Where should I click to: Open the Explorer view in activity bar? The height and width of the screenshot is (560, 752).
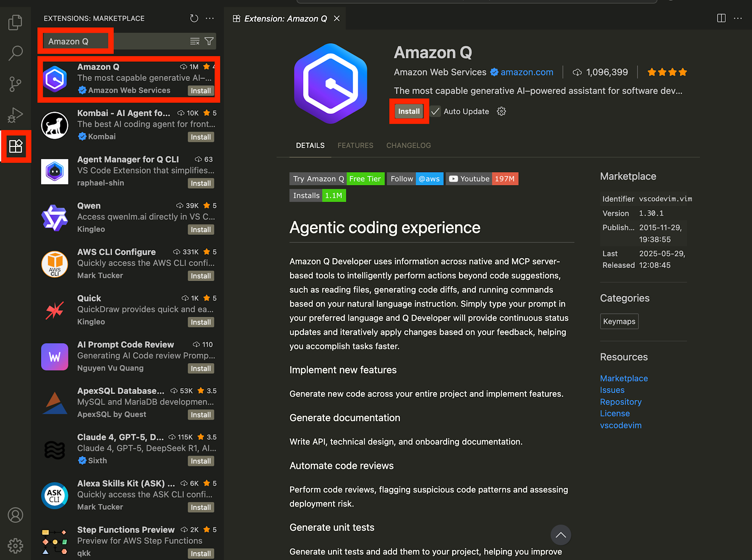(x=15, y=23)
